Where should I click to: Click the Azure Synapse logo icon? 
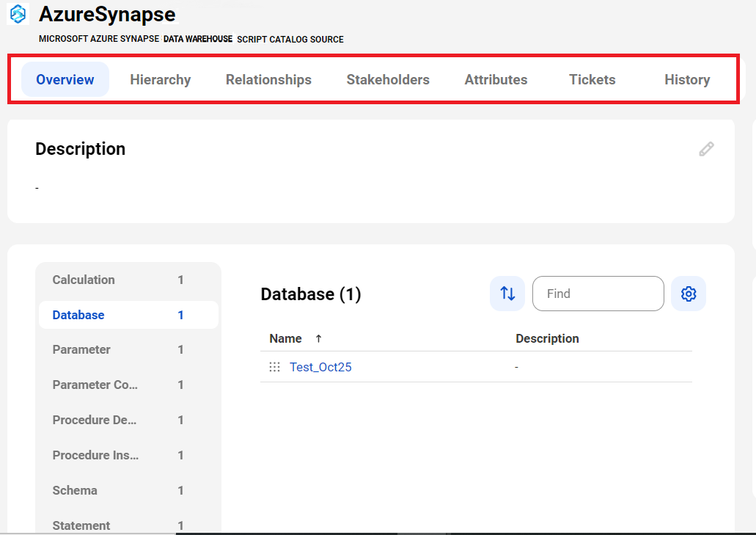pyautogui.click(x=18, y=13)
